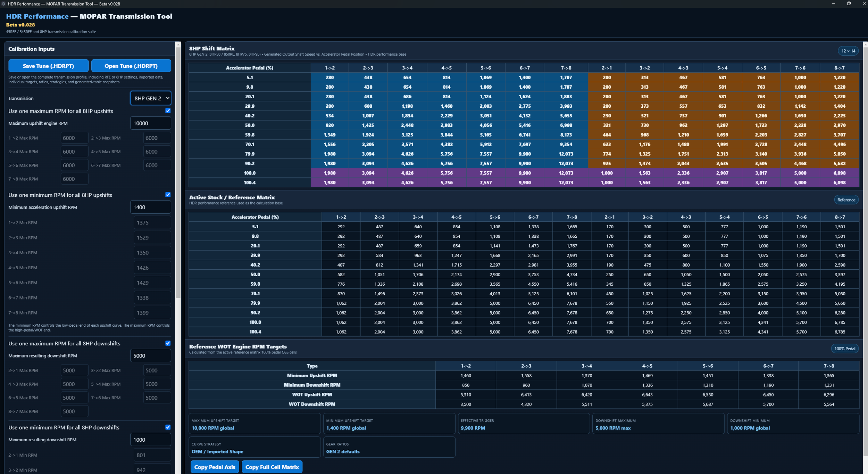Click the 8->7 header in 8HP Shift Matrix
868x474 pixels.
click(x=839, y=68)
